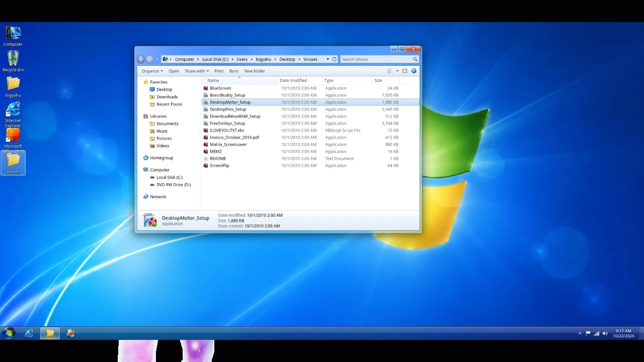The height and width of the screenshot is (362, 644).
Task: Click Open in the Explorer toolbar
Action: [x=174, y=71]
